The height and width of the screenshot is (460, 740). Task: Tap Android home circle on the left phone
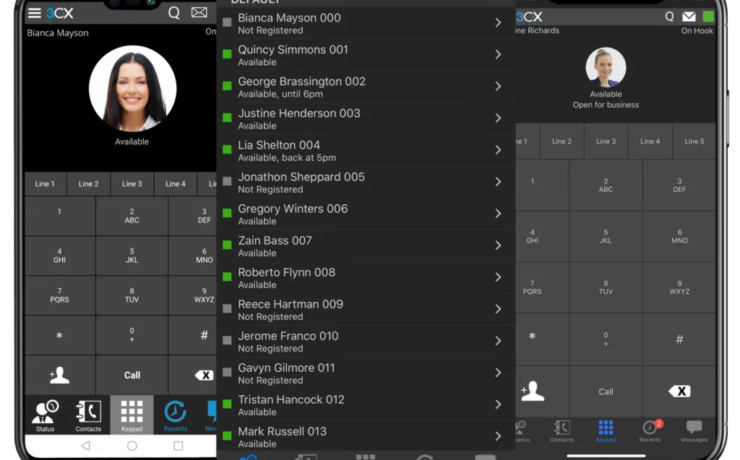(x=132, y=446)
